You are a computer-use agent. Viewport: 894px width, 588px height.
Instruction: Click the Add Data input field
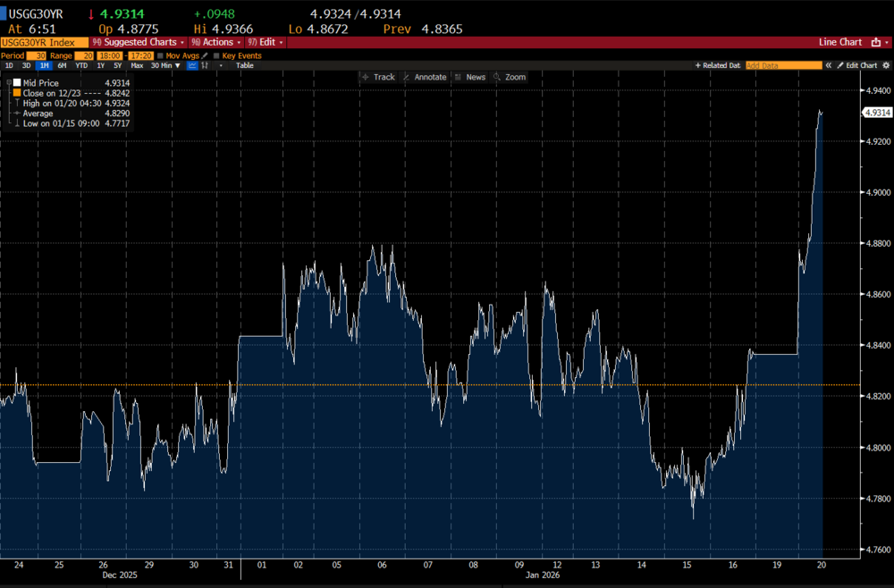pos(783,63)
